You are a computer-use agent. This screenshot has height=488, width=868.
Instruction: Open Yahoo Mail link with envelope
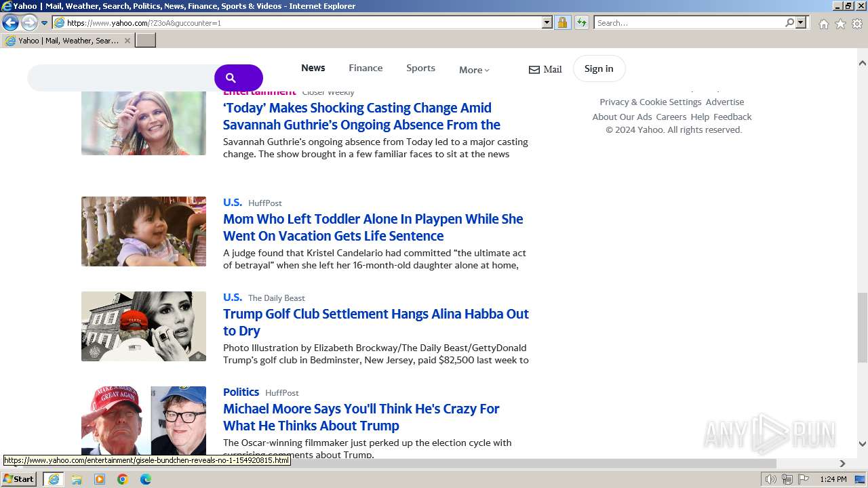[x=545, y=69]
